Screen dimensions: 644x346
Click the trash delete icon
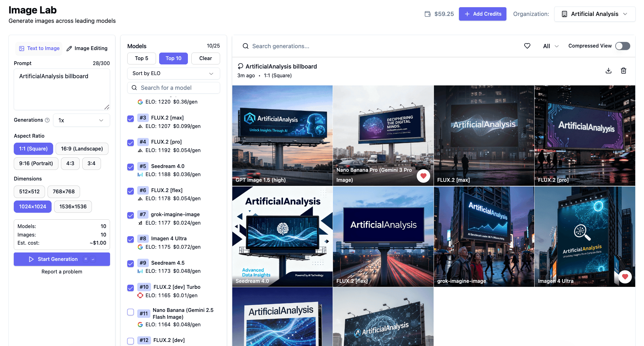tap(623, 71)
